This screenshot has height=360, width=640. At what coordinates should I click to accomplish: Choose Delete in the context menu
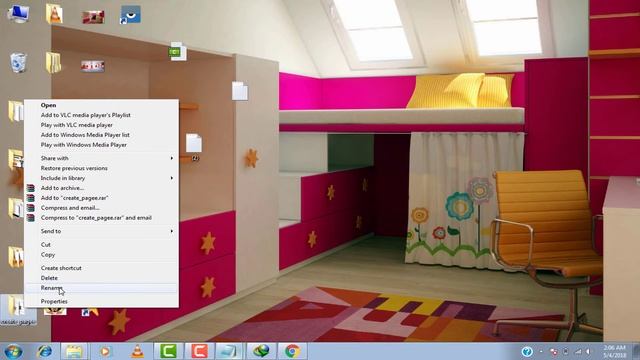click(101, 278)
